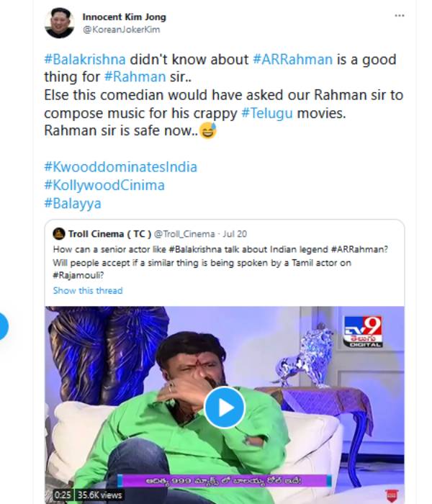The width and height of the screenshot is (432, 504).
Task: Open the #Balayya hashtag
Action: point(73,203)
